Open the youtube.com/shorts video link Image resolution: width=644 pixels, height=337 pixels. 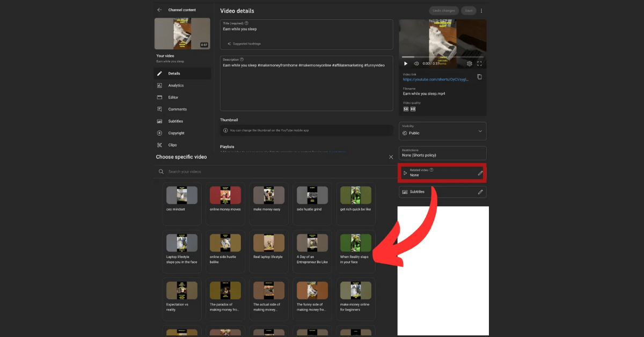pos(436,79)
